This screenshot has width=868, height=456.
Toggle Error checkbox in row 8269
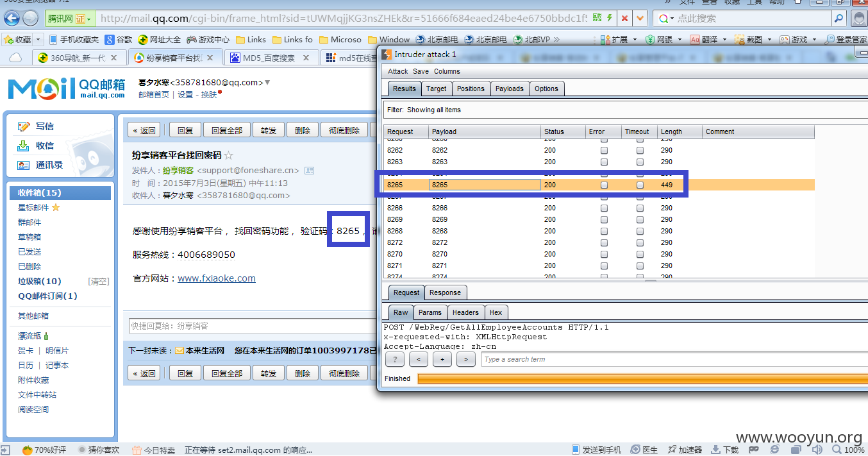tap(604, 219)
